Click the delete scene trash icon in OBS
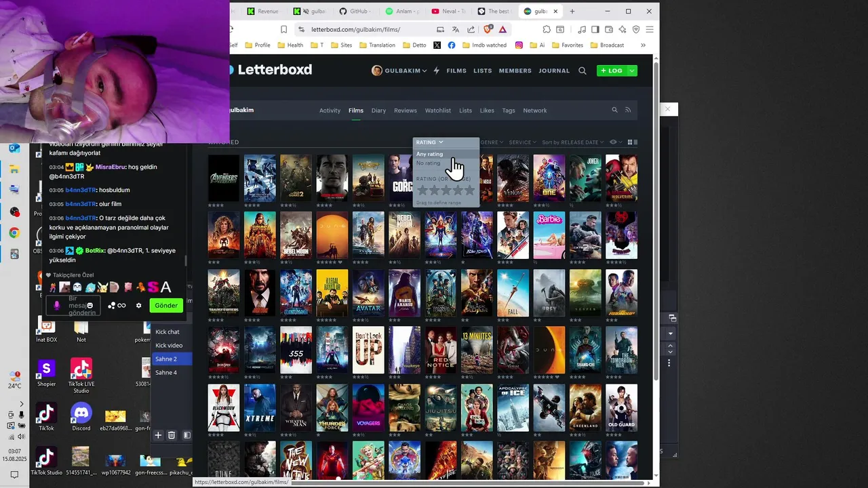The image size is (868, 488). click(x=172, y=435)
